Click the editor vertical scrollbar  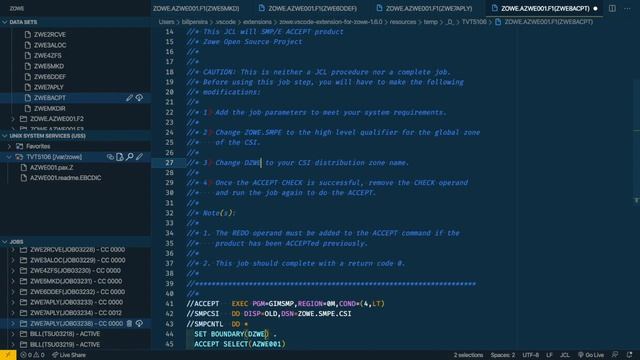point(636,188)
